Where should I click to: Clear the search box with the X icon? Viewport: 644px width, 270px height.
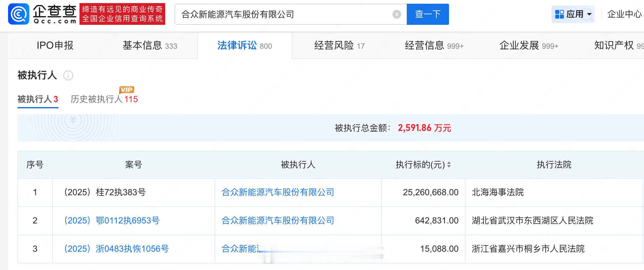pos(397,14)
